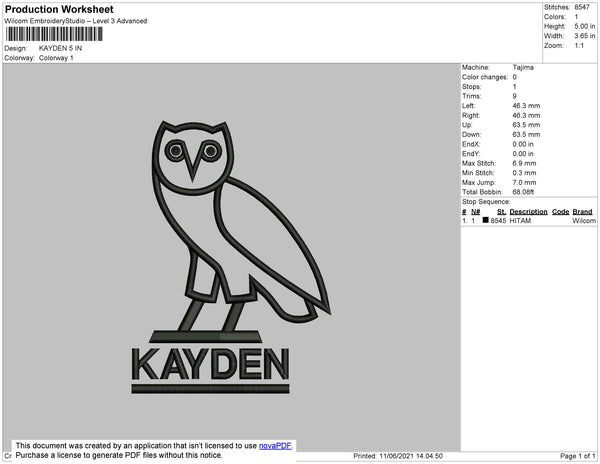Click the Printed date in footer
This screenshot has width=600, height=464.
click(x=398, y=456)
